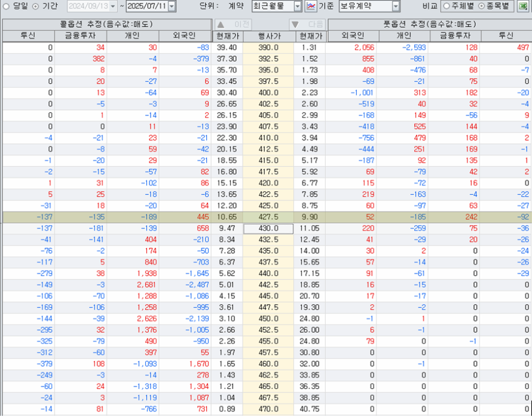This screenshot has height=417, width=532.
Task: Choose the 주체별 comparison option
Action: [447, 6]
